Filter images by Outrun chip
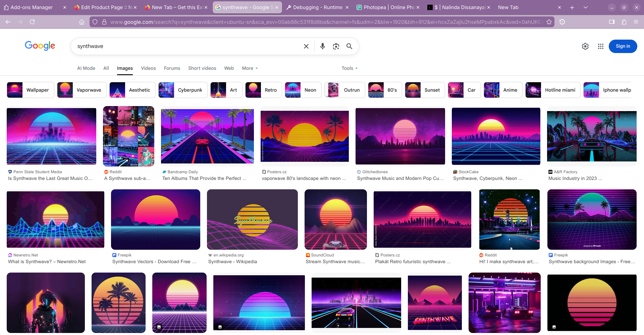 click(345, 90)
